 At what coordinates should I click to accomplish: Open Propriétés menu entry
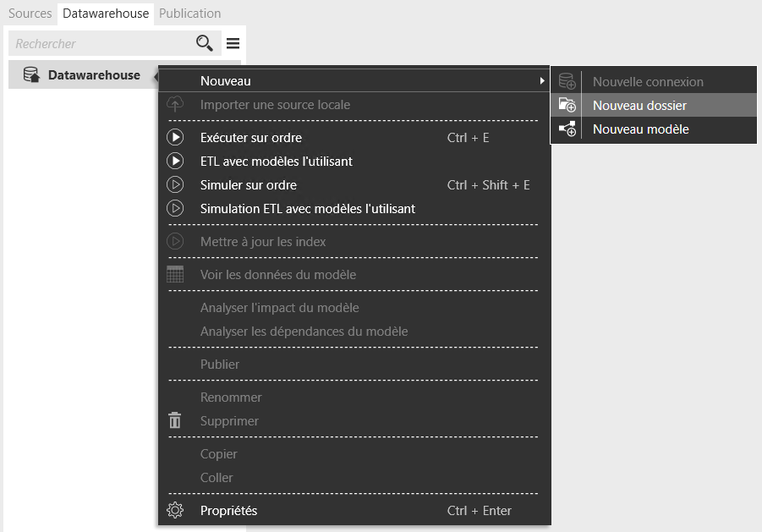point(228,511)
